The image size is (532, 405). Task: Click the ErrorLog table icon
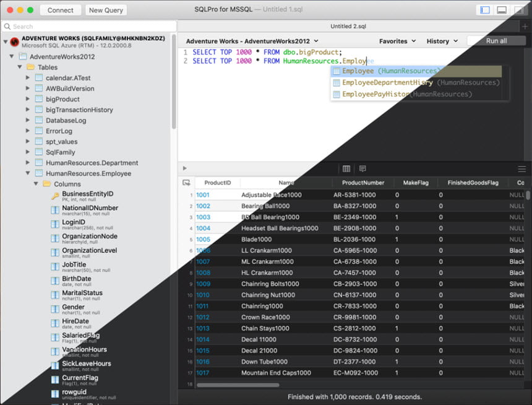[39, 131]
